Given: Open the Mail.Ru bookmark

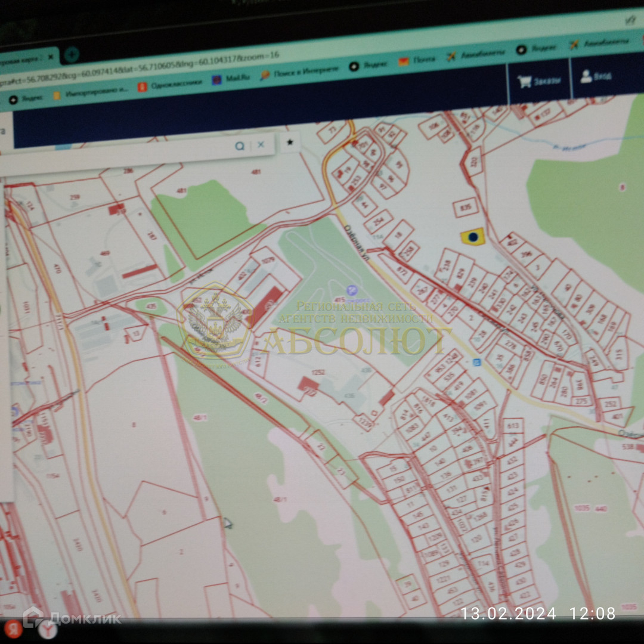Looking at the screenshot, I should click(x=230, y=78).
